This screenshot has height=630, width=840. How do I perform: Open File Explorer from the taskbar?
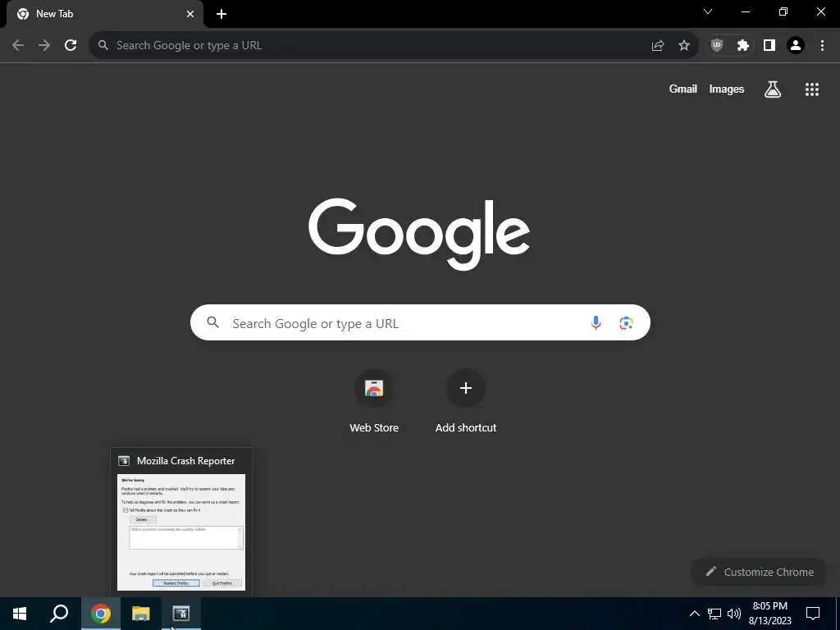[x=141, y=614]
